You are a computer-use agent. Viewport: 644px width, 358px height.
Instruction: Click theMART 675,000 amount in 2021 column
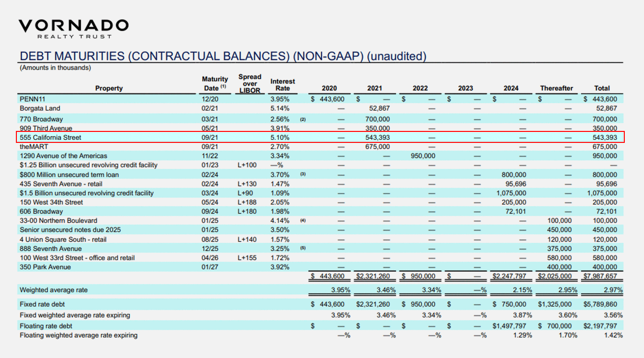(x=377, y=147)
